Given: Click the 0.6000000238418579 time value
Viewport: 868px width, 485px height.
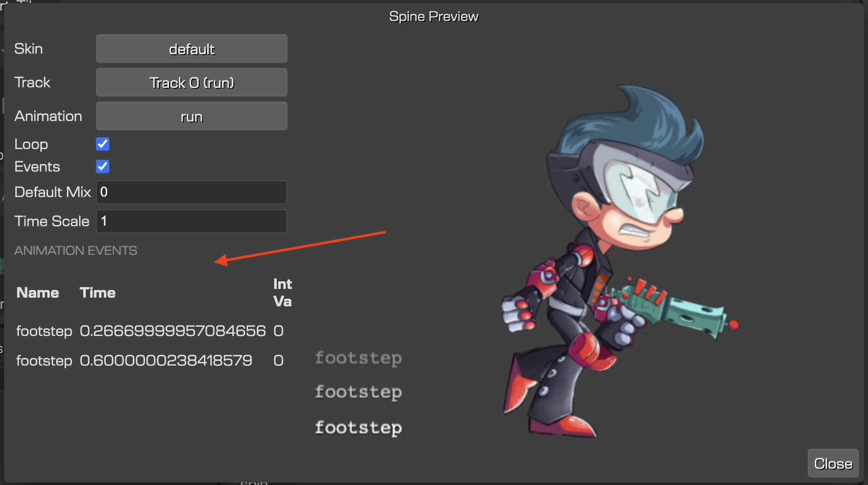Looking at the screenshot, I should (166, 361).
